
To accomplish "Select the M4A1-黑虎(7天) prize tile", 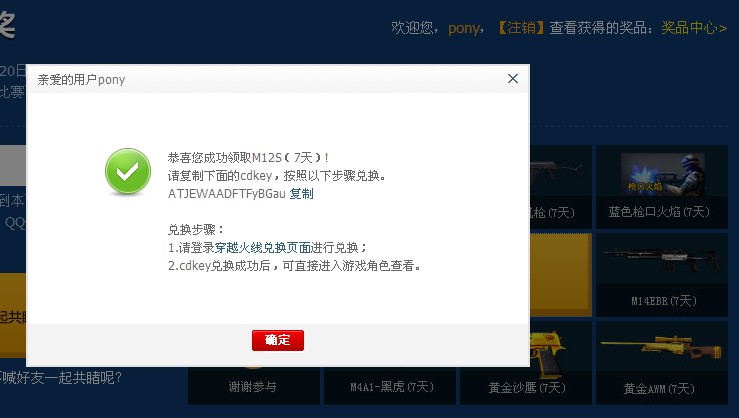I will (x=390, y=385).
